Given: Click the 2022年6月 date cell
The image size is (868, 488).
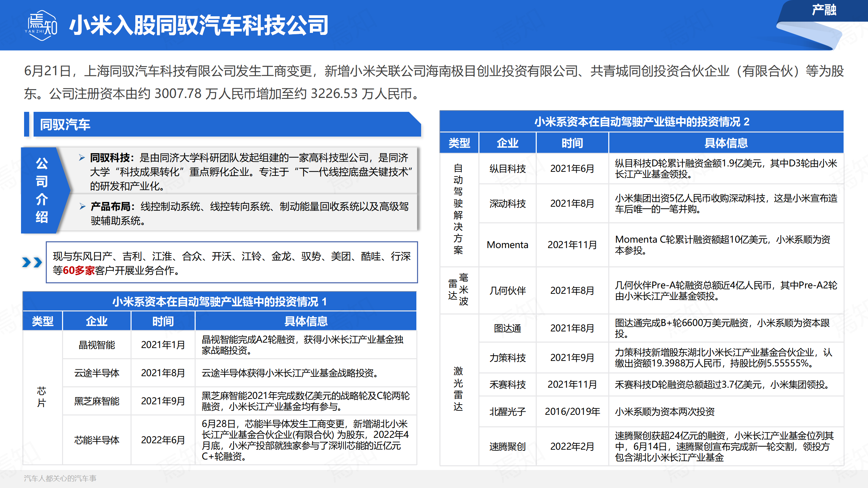Looking at the screenshot, I should click(163, 440).
